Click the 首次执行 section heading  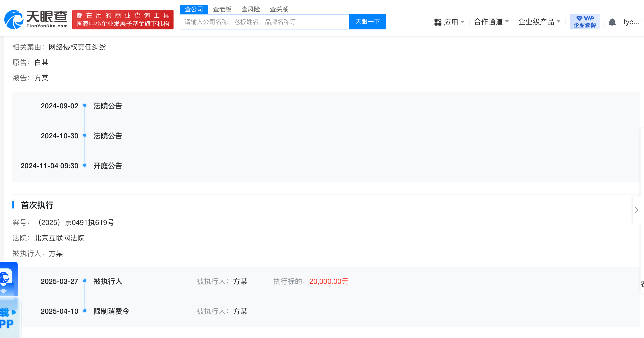[x=37, y=205]
